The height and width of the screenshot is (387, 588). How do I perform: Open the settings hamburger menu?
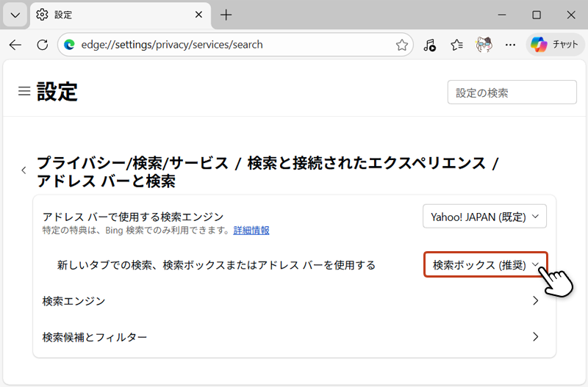click(24, 92)
